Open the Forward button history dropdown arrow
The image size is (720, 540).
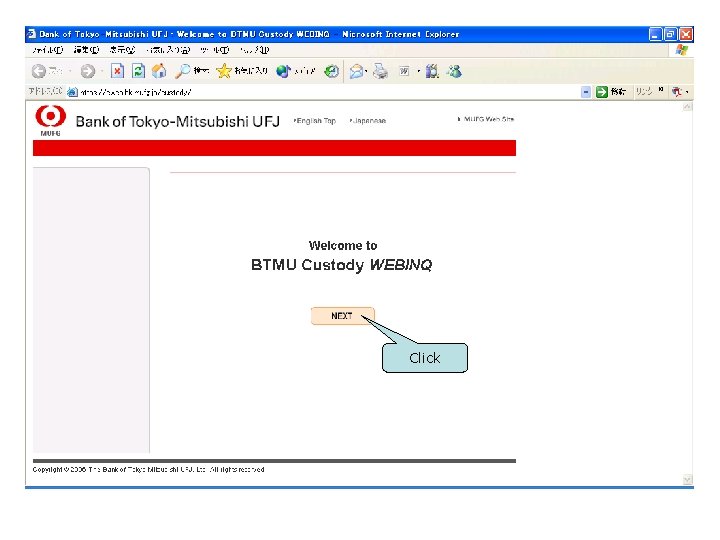point(102,71)
